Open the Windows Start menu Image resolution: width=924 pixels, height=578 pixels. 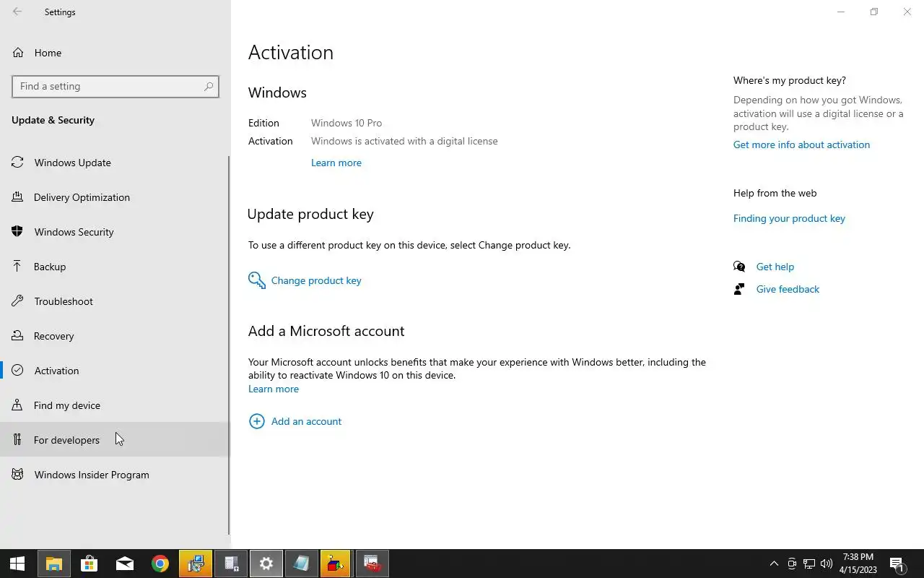(x=17, y=564)
